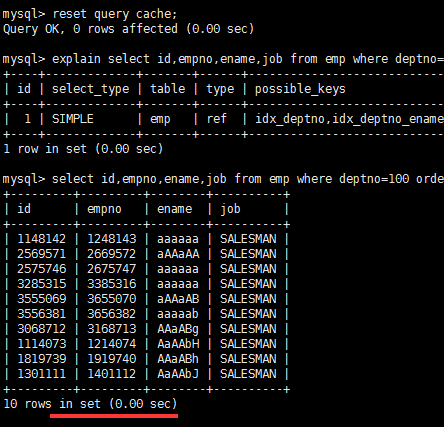Click SALESMAN in row 1301111

pos(248,374)
